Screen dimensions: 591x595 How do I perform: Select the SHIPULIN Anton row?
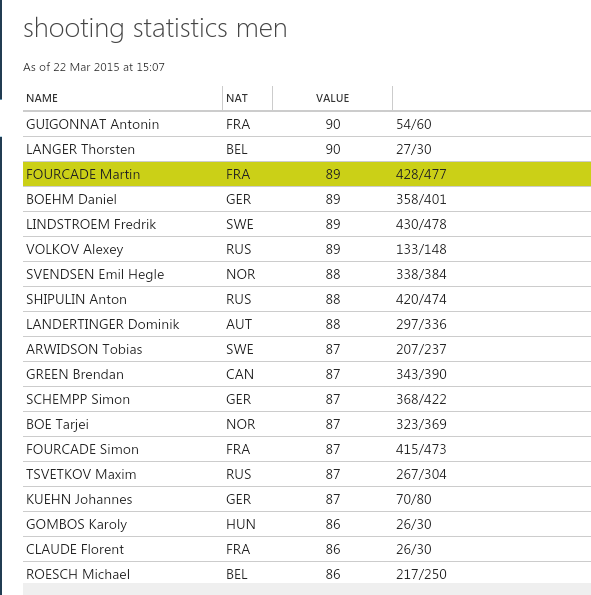click(x=307, y=299)
